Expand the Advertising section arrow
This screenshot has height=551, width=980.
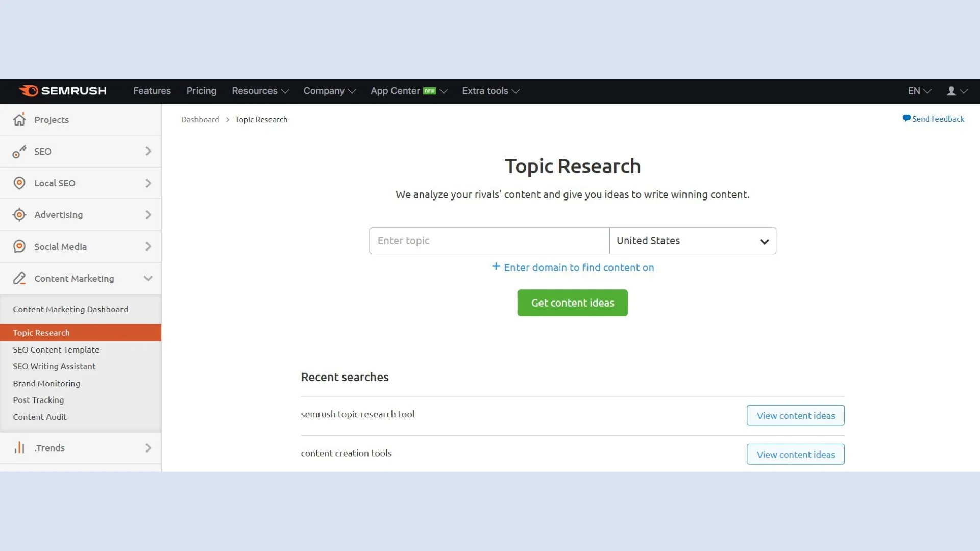[148, 215]
